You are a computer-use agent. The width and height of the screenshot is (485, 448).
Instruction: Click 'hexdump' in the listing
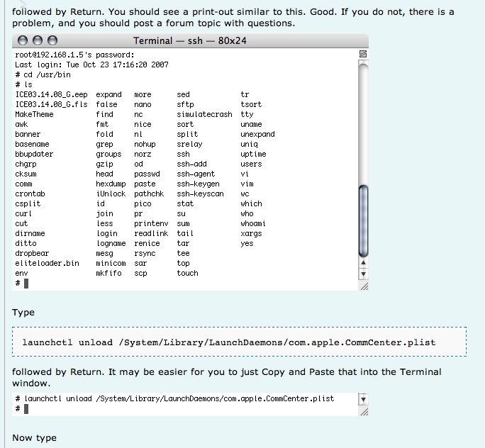pyautogui.click(x=111, y=184)
